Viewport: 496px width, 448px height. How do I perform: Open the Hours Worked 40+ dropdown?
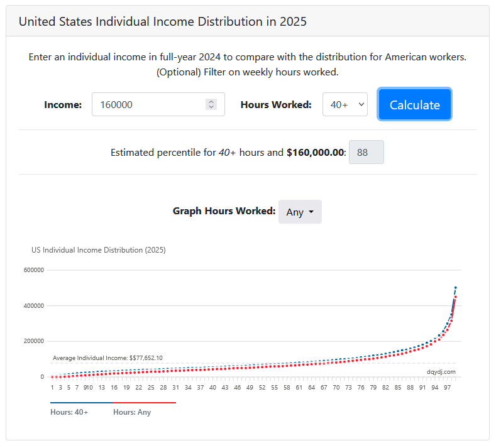coord(344,104)
